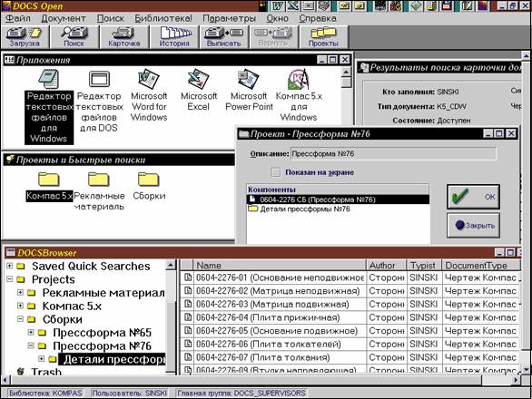Click the Author column header
The image size is (532, 399).
pyautogui.click(x=386, y=266)
